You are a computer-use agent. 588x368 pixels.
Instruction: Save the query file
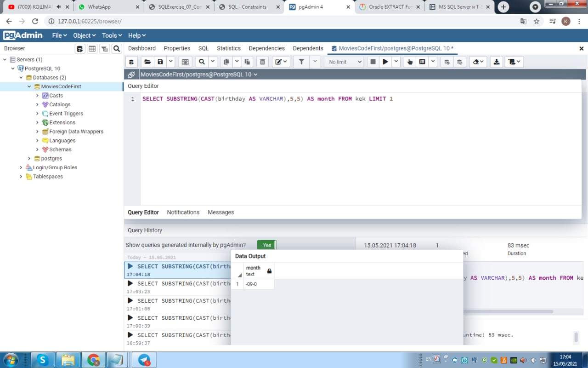pyautogui.click(x=160, y=62)
